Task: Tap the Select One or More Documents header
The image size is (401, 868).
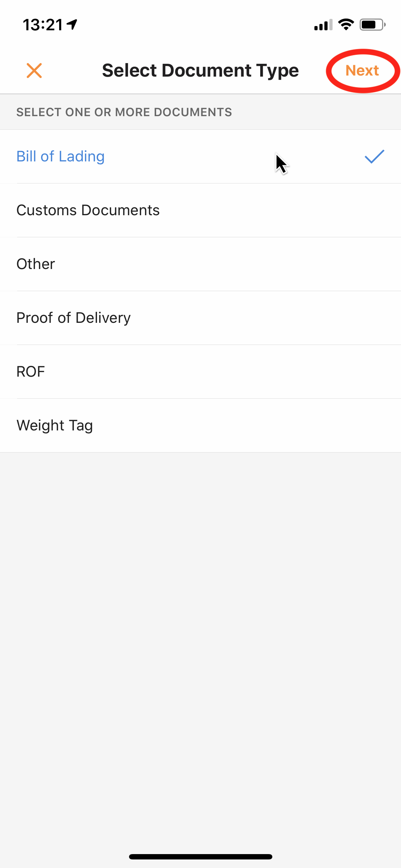Action: tap(124, 112)
